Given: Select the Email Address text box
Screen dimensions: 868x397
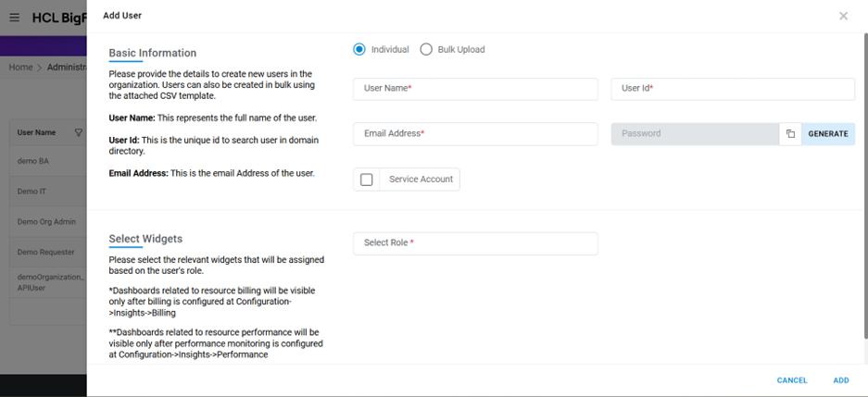Looking at the screenshot, I should tap(475, 134).
